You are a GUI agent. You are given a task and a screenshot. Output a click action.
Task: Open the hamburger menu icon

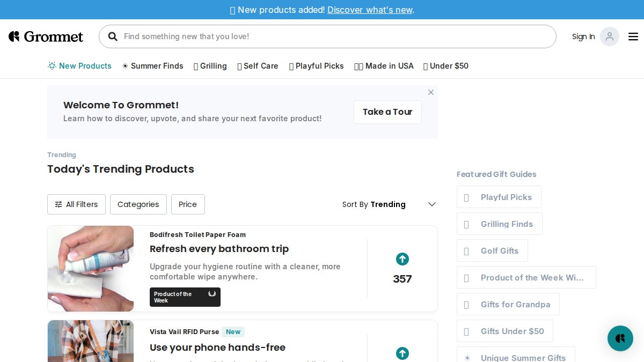coord(633,36)
